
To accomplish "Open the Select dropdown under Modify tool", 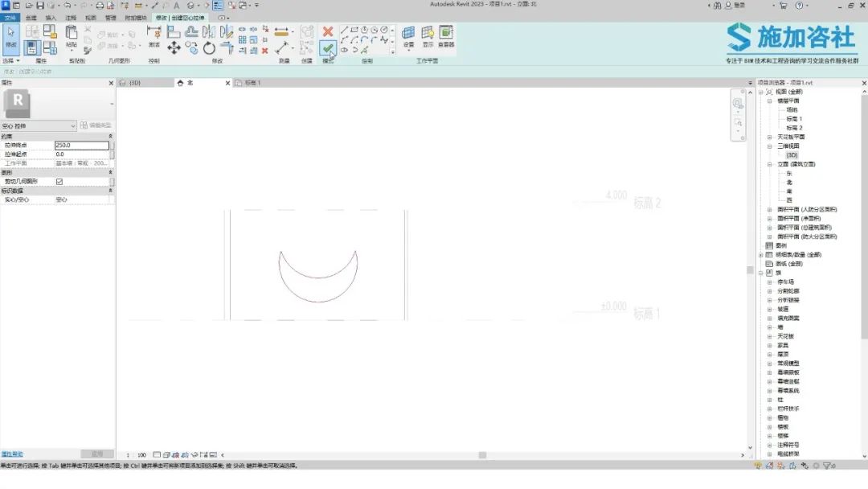I will [x=11, y=61].
